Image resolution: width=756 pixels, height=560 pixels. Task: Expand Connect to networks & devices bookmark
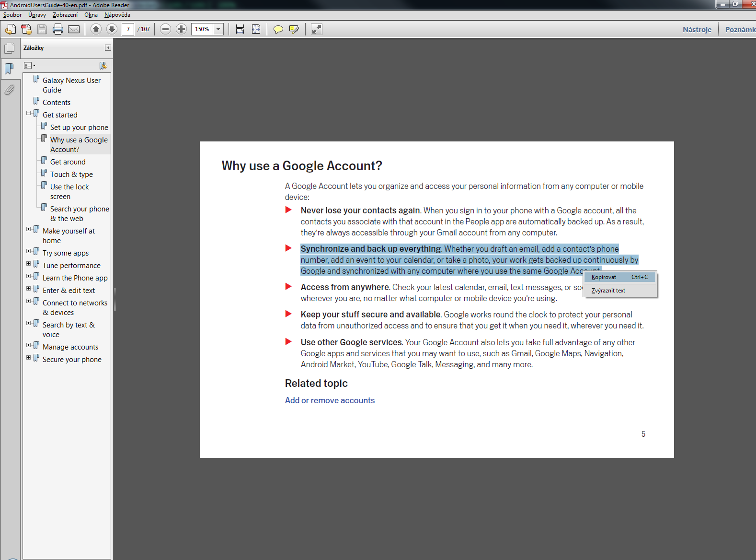tap(28, 301)
